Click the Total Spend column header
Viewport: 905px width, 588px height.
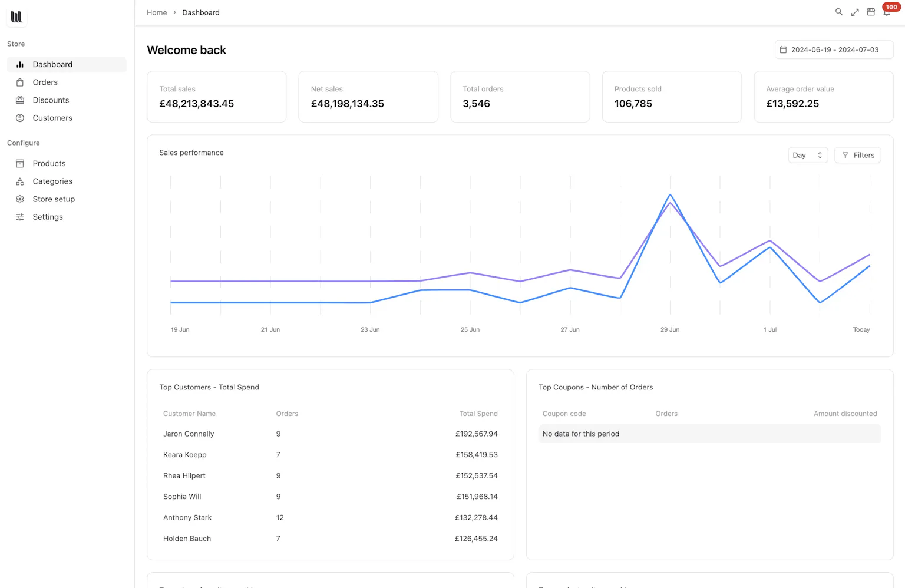[x=478, y=414]
